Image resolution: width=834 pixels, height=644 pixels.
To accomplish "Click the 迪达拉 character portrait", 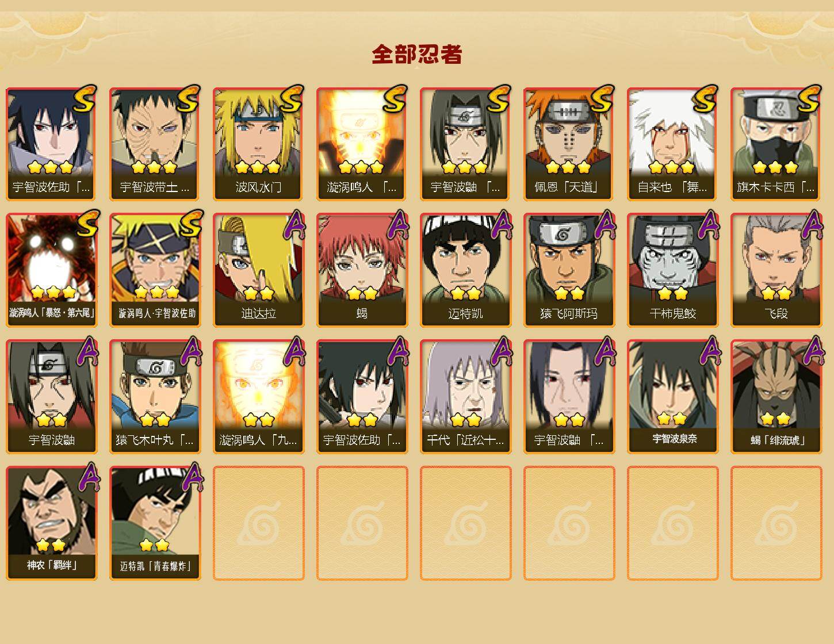I will 258,270.
